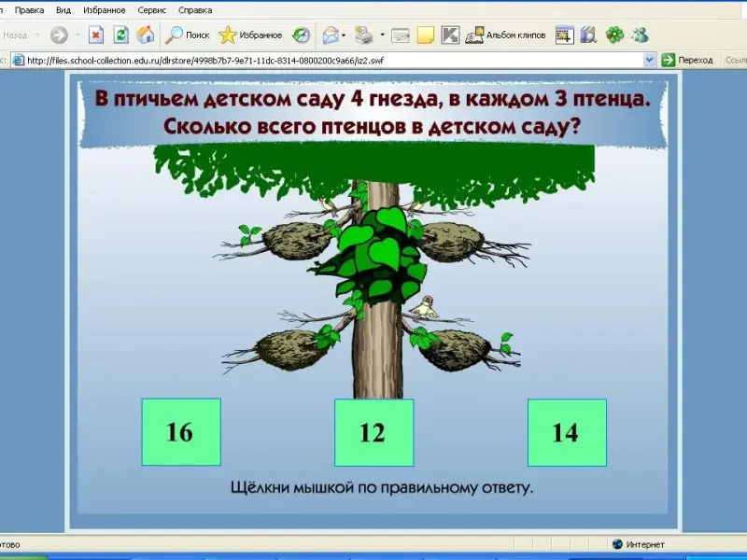Choose answer 12
This screenshot has width=747, height=560.
pyautogui.click(x=373, y=432)
